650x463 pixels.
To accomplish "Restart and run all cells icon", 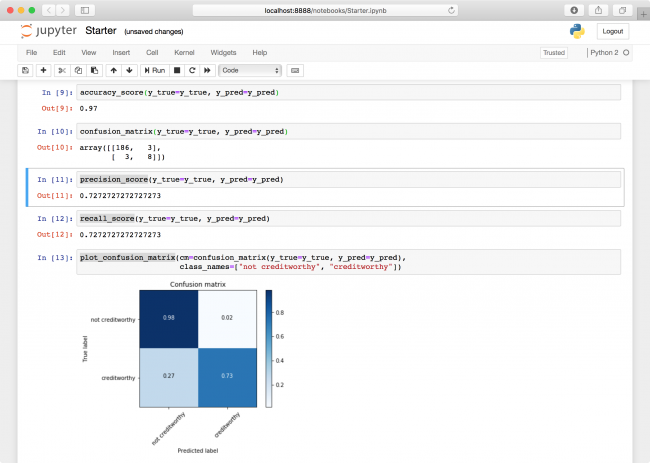I will (207, 70).
